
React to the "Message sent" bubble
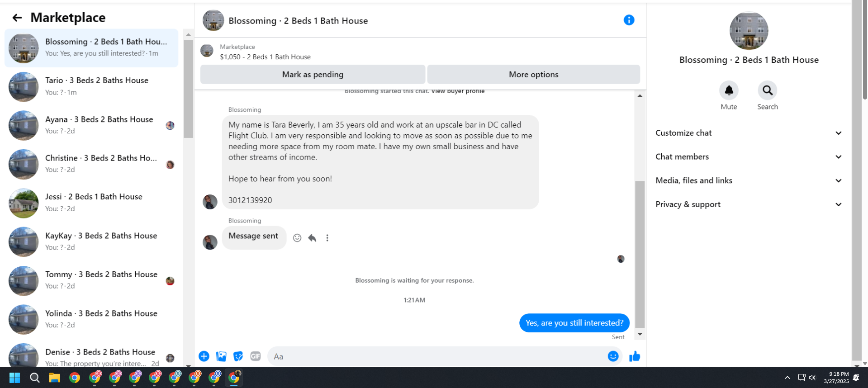point(297,238)
